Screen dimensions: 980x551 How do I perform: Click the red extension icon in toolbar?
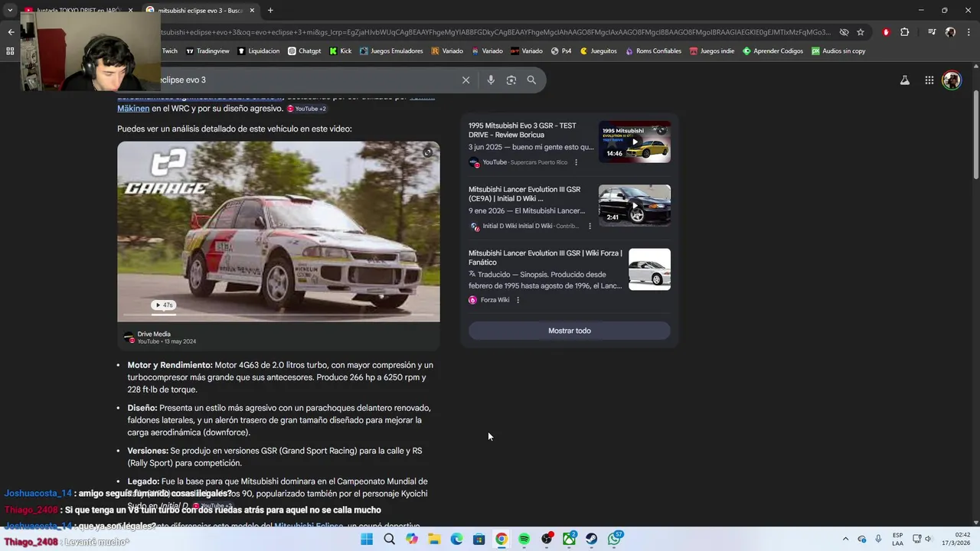(886, 32)
